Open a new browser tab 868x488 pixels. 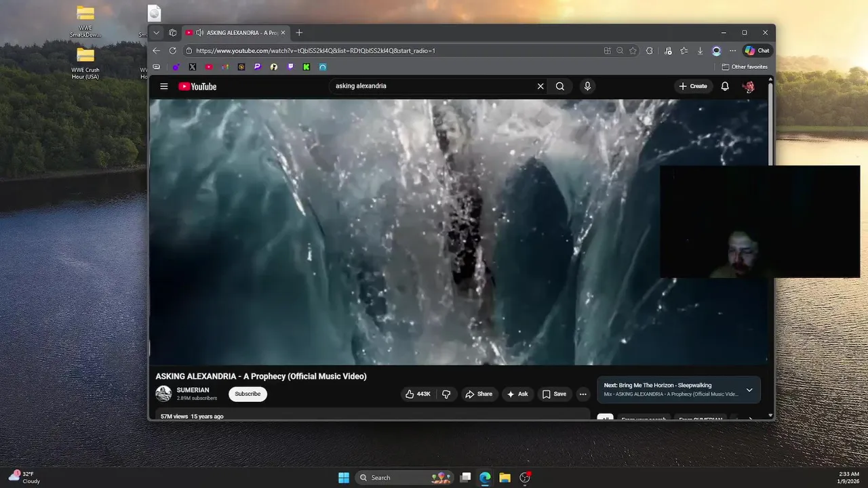[299, 33]
